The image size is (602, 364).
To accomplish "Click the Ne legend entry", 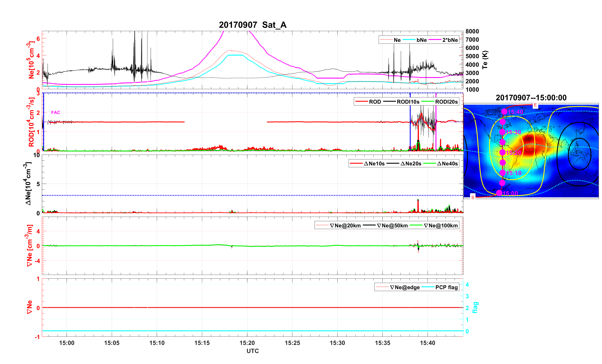I will pyautogui.click(x=397, y=40).
